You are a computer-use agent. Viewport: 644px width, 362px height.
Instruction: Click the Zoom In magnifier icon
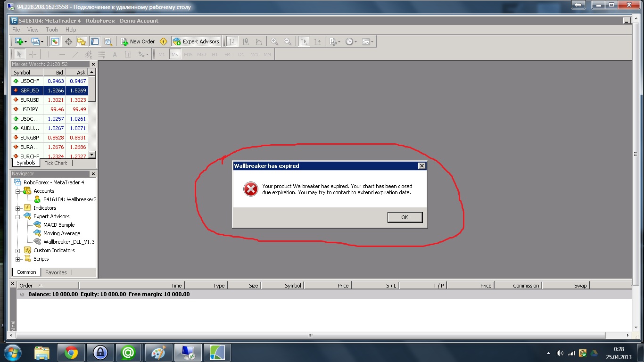[x=274, y=41]
